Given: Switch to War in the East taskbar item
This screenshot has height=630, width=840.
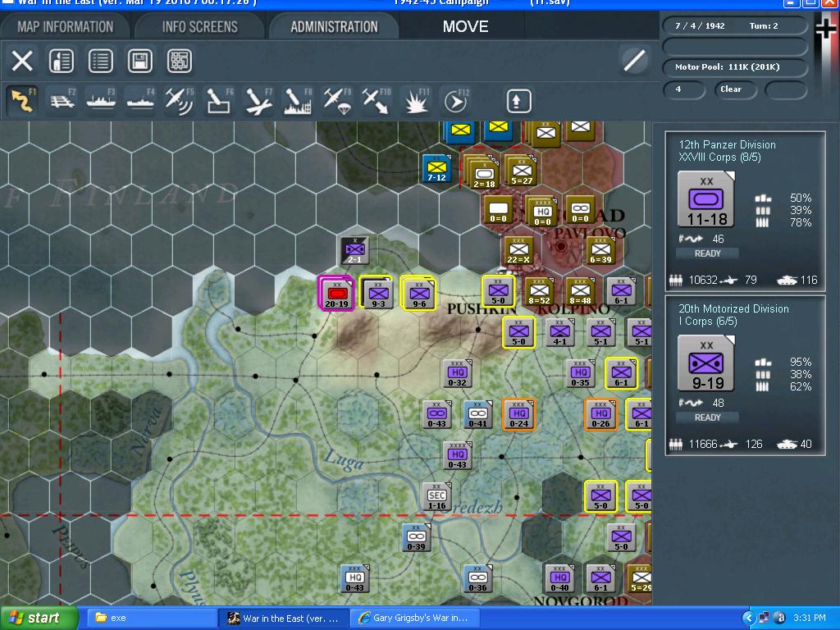Looking at the screenshot, I should click(x=284, y=619).
